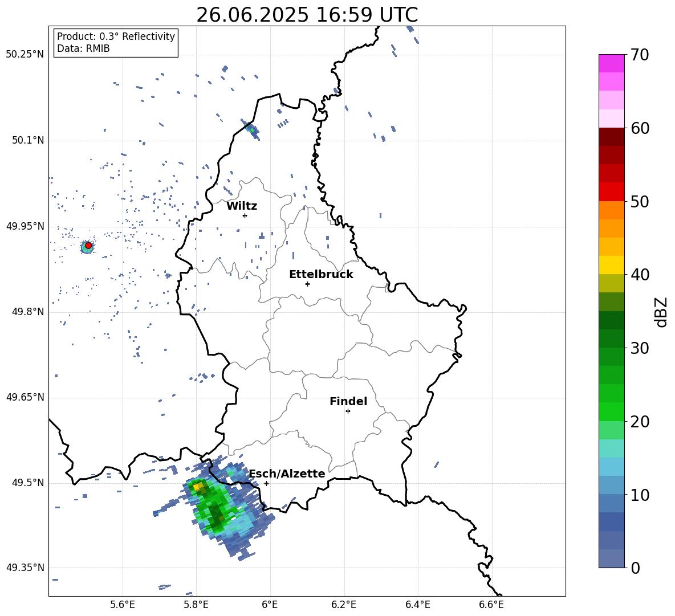Viewport: 675px width, 616px height.
Task: Click the small green echo near northern border
Action: [251, 129]
